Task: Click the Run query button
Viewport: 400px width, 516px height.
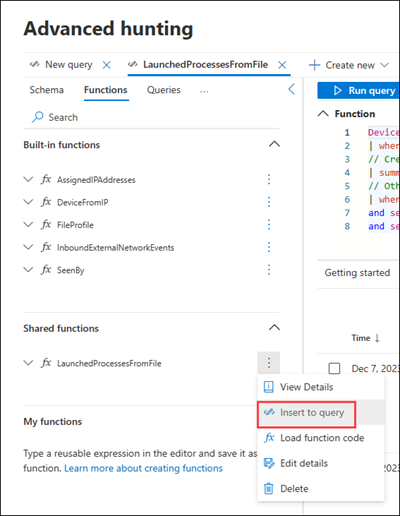Action: point(359,91)
